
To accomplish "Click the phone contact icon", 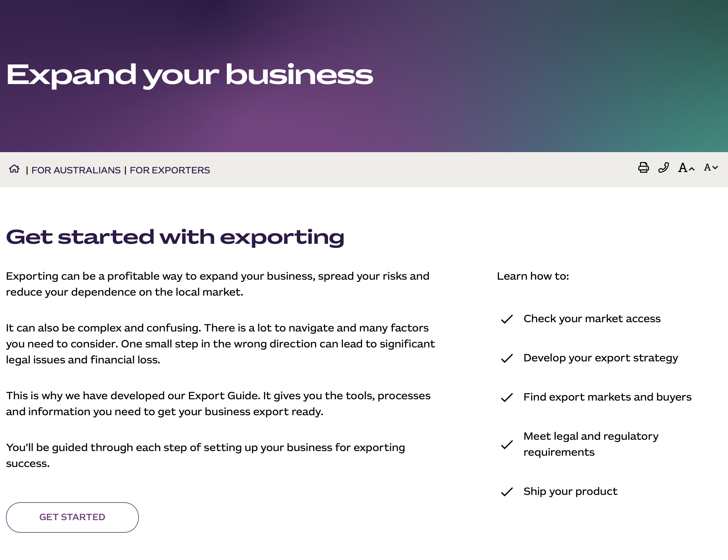I will coord(663,168).
